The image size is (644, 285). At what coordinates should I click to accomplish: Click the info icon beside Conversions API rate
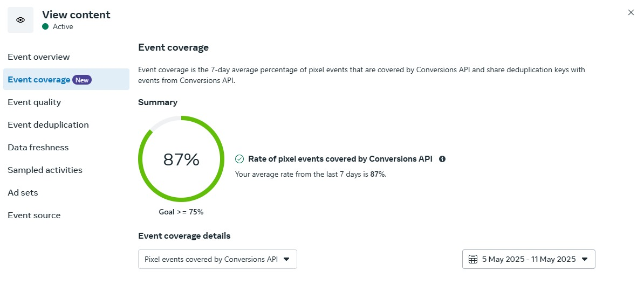pyautogui.click(x=442, y=159)
